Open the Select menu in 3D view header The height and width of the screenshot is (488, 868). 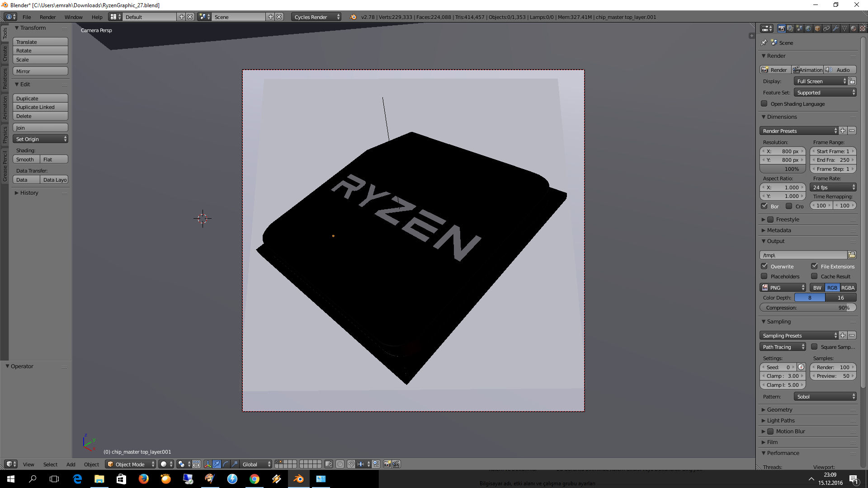pos(50,464)
